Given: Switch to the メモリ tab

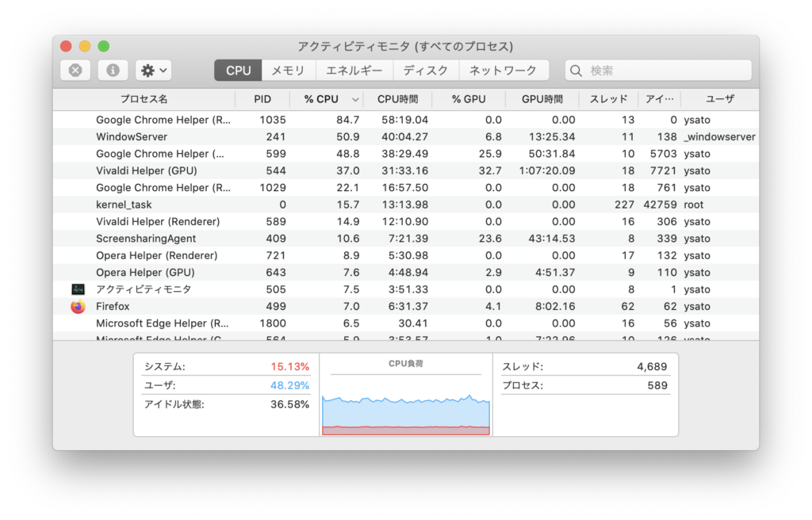Looking at the screenshot, I should coord(288,71).
